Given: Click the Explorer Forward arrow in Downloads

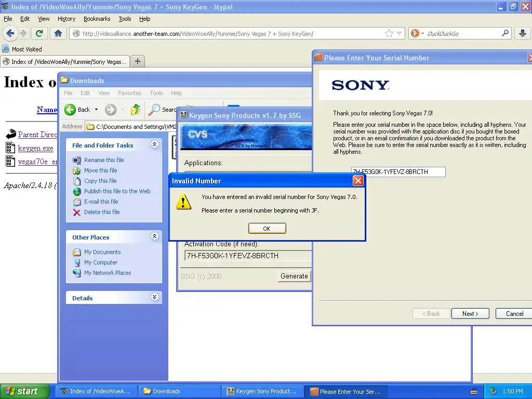Looking at the screenshot, I should pyautogui.click(x=111, y=110).
